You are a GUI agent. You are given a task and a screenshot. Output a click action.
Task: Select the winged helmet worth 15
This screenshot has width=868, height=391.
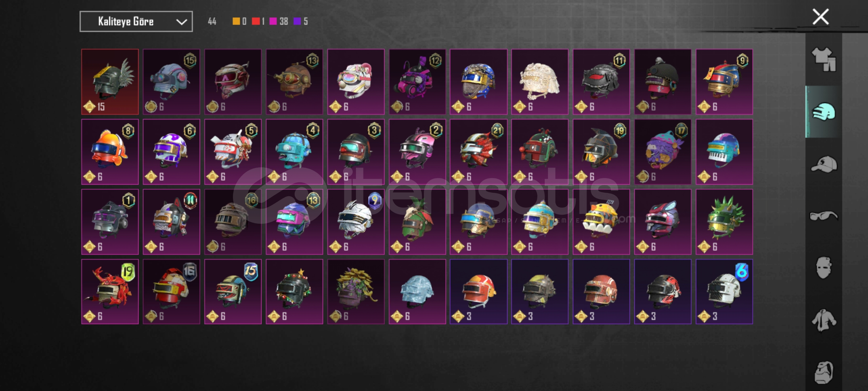(110, 82)
